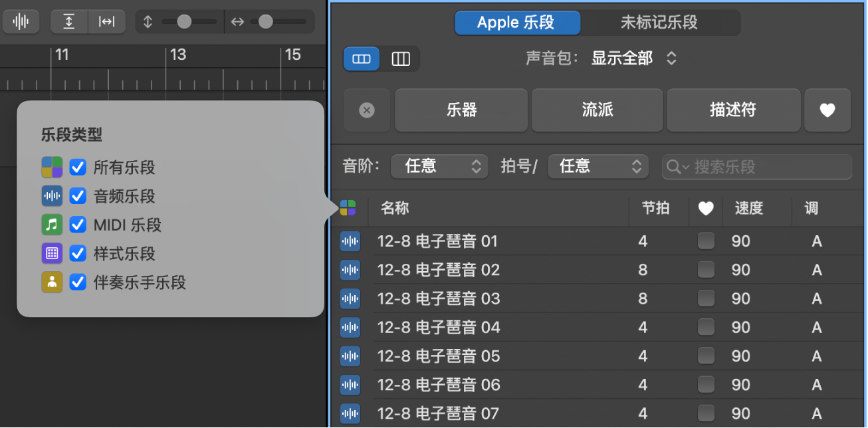This screenshot has height=428, width=868.
Task: Click the 描述符 filter button
Action: [x=733, y=110]
